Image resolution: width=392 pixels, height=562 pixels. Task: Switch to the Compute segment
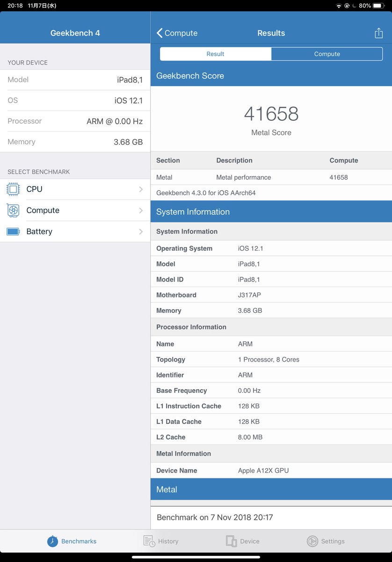(327, 54)
